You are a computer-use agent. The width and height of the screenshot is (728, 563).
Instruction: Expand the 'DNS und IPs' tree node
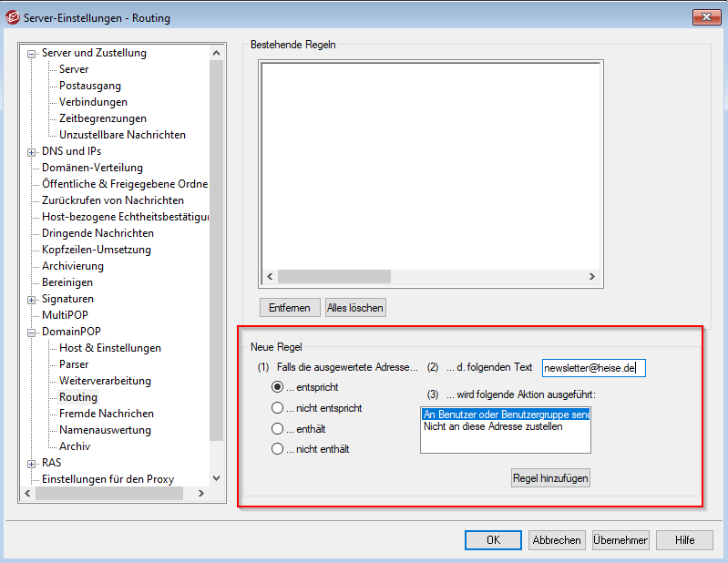pos(32,151)
